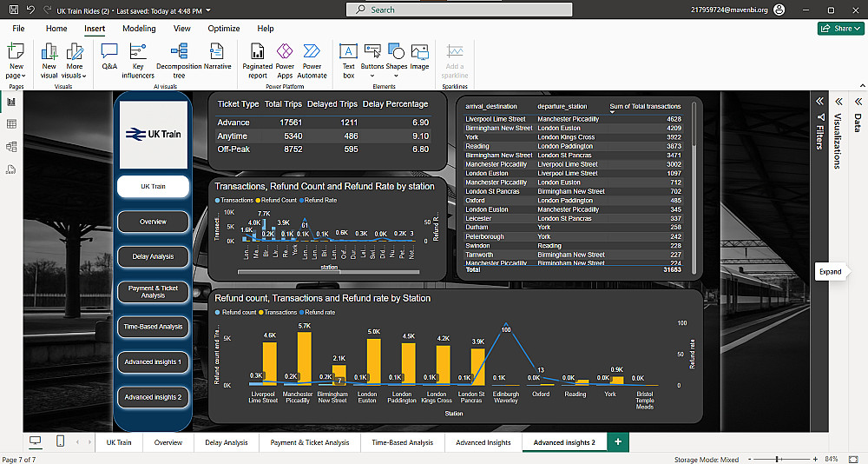The height and width of the screenshot is (464, 868).
Task: Click the Time-Based Analysis navigation button
Action: [x=153, y=327]
